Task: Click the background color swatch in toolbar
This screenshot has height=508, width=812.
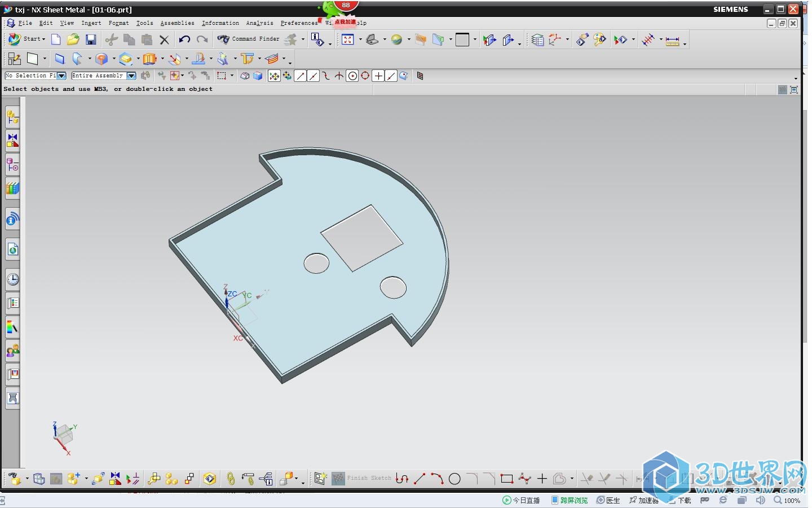Action: (462, 40)
